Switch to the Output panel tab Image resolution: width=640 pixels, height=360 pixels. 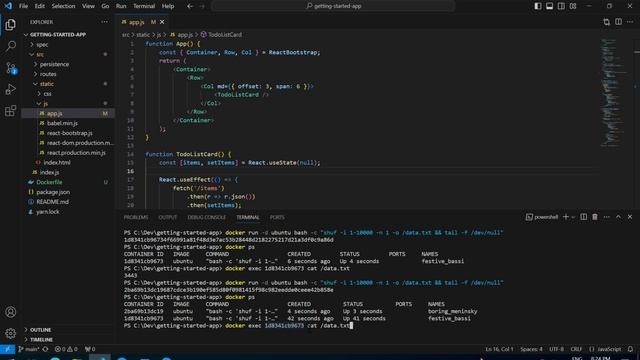click(x=167, y=218)
